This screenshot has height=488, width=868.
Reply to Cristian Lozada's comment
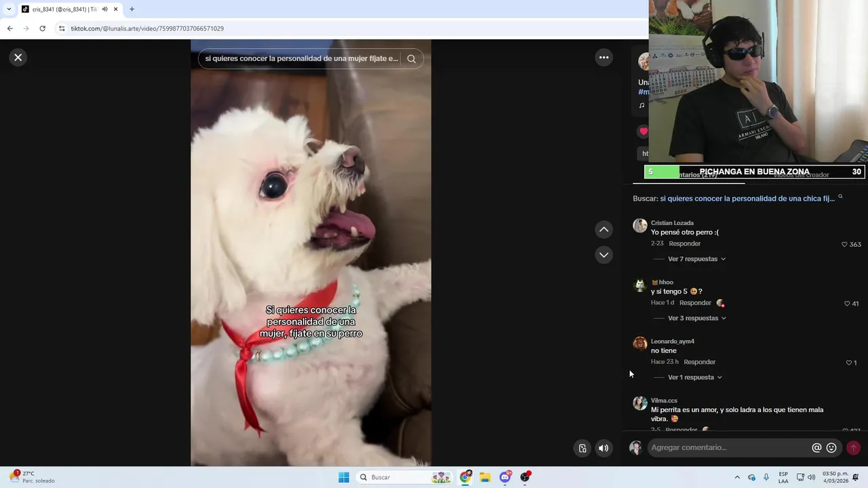tap(685, 243)
